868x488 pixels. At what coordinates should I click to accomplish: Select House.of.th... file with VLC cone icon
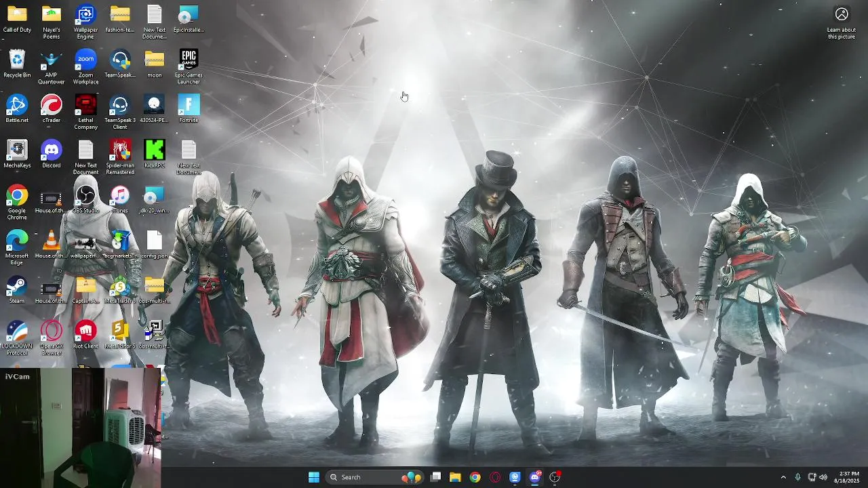[52, 245]
